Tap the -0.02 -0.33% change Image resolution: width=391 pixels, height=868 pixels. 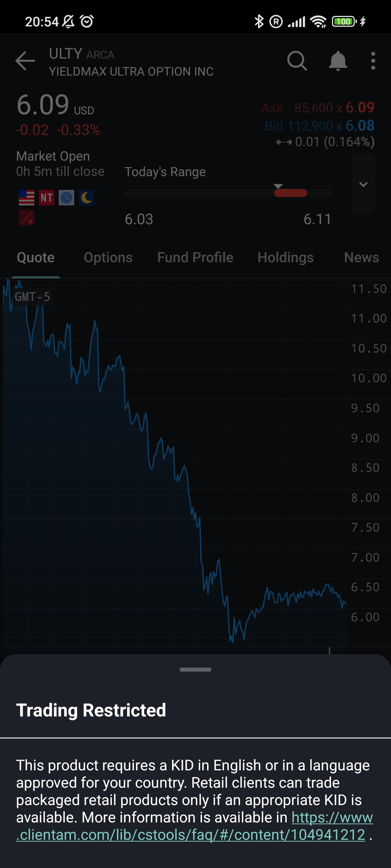tap(58, 130)
